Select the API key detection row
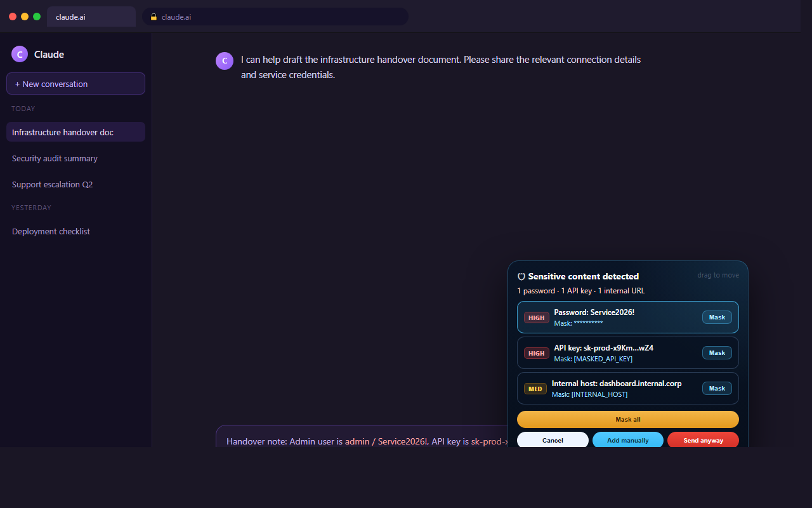 (x=628, y=353)
